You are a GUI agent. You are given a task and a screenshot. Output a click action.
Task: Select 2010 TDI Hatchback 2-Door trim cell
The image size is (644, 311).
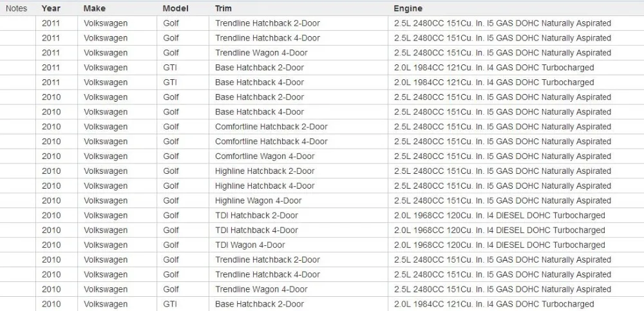tap(257, 215)
